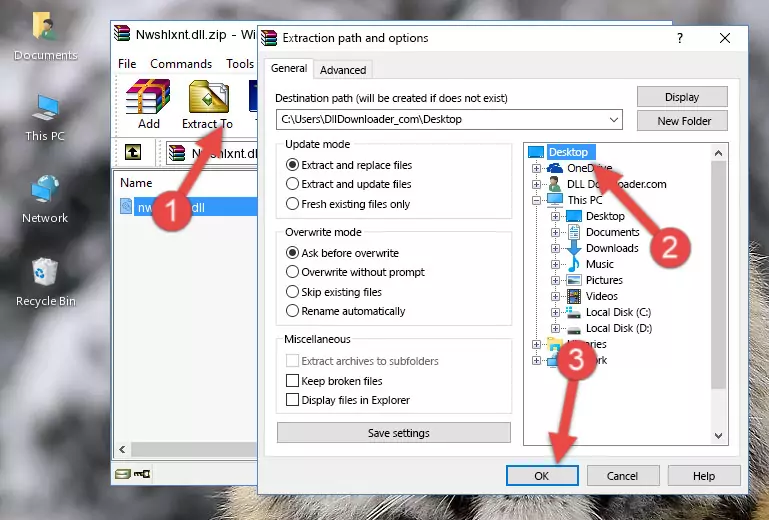
Task: Open the Commands menu in WinRAR
Action: (181, 64)
